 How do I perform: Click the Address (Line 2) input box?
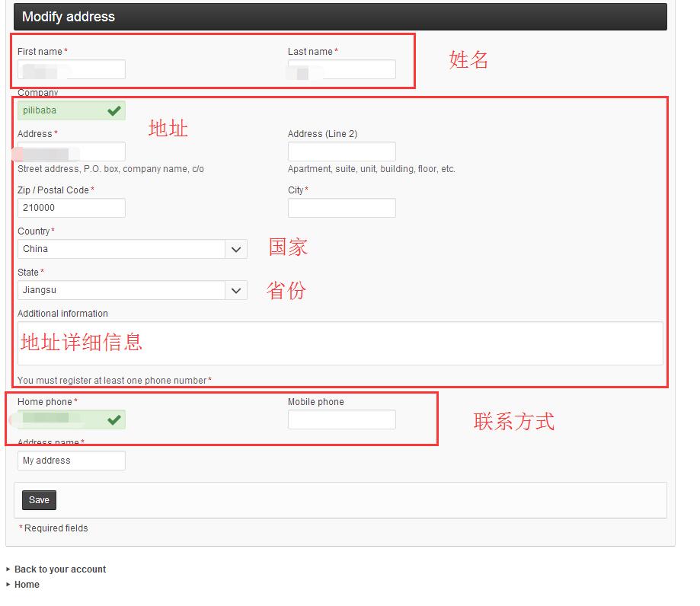(341, 151)
